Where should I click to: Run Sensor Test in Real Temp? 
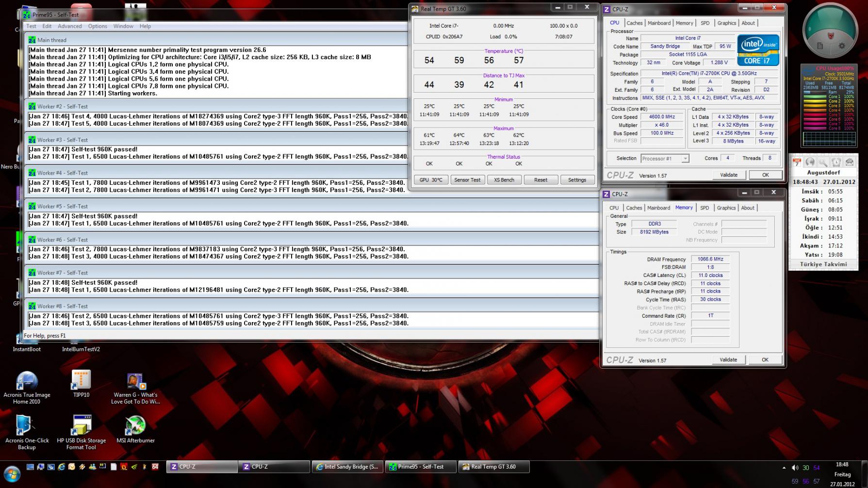(467, 180)
